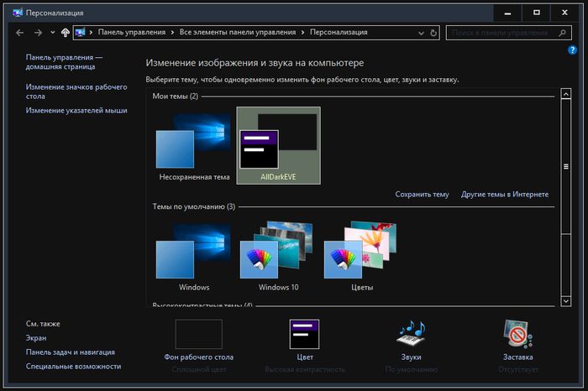588x391 pixels.
Task: Select Все элементы панели управления breadcrumb
Action: [238, 33]
